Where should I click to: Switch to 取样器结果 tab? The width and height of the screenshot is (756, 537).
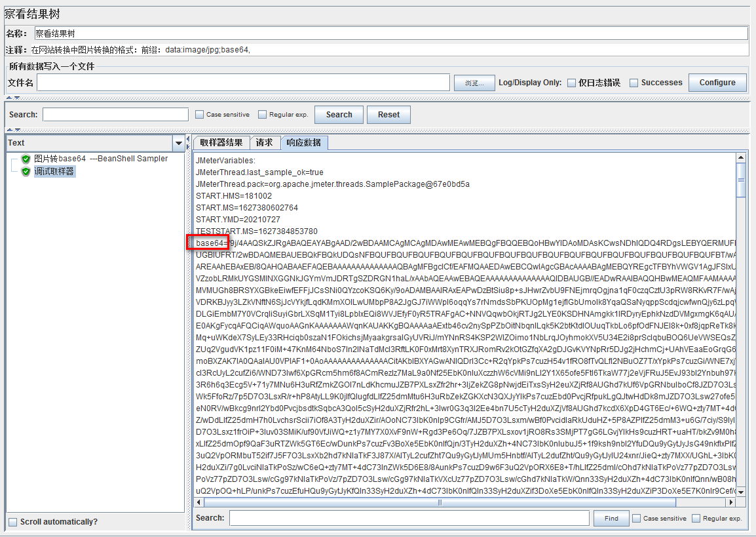[221, 143]
